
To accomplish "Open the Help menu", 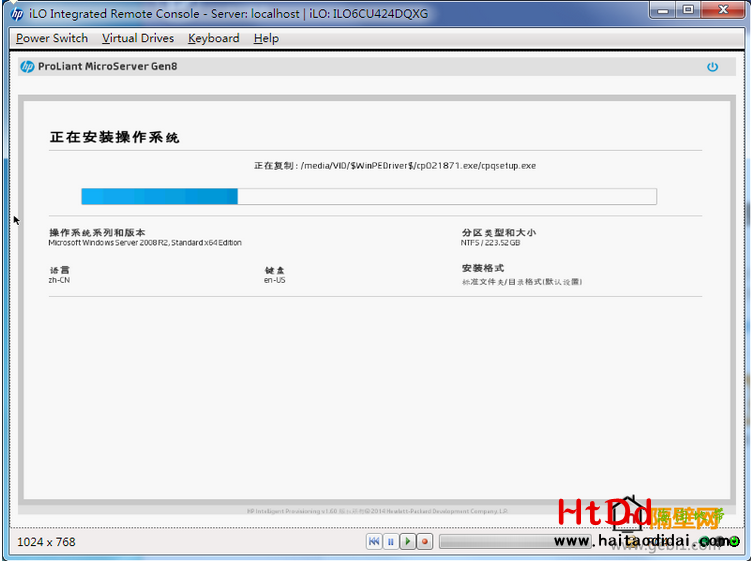I will (x=266, y=38).
